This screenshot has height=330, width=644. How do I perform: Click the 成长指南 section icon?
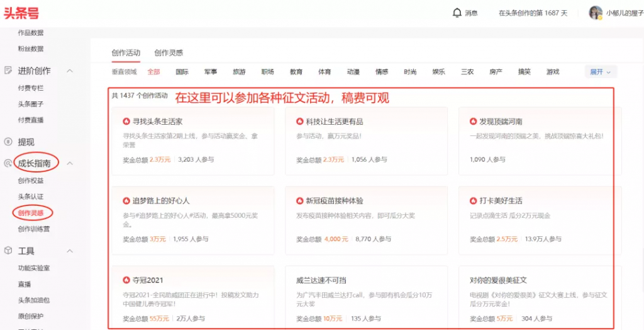pos(8,163)
